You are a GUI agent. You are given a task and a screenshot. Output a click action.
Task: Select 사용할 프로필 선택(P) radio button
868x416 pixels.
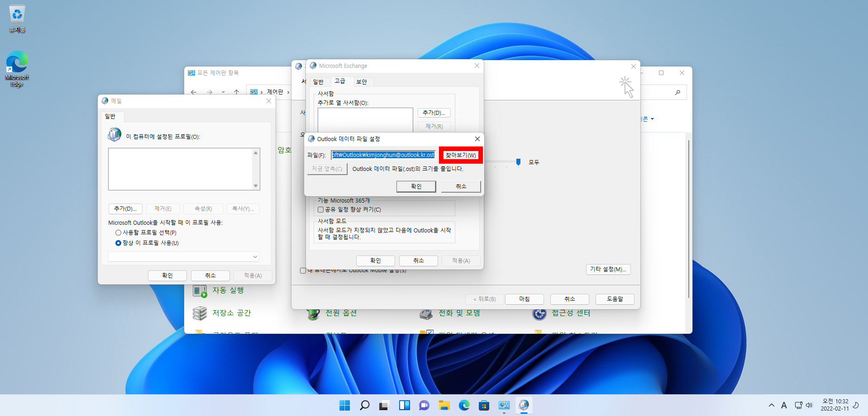click(118, 232)
